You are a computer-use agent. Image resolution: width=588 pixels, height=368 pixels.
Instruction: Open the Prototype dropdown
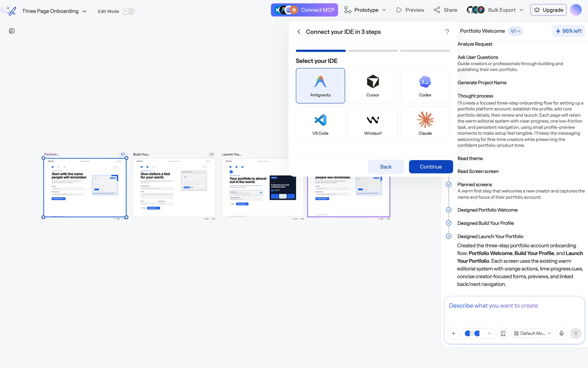(x=365, y=10)
